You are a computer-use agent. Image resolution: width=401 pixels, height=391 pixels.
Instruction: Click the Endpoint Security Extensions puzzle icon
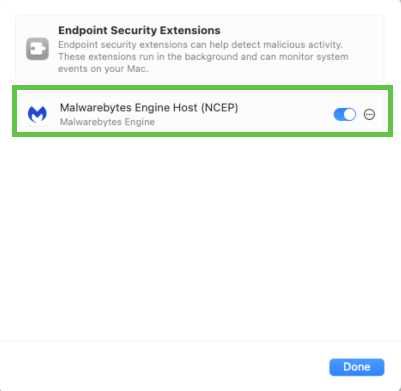[38, 49]
